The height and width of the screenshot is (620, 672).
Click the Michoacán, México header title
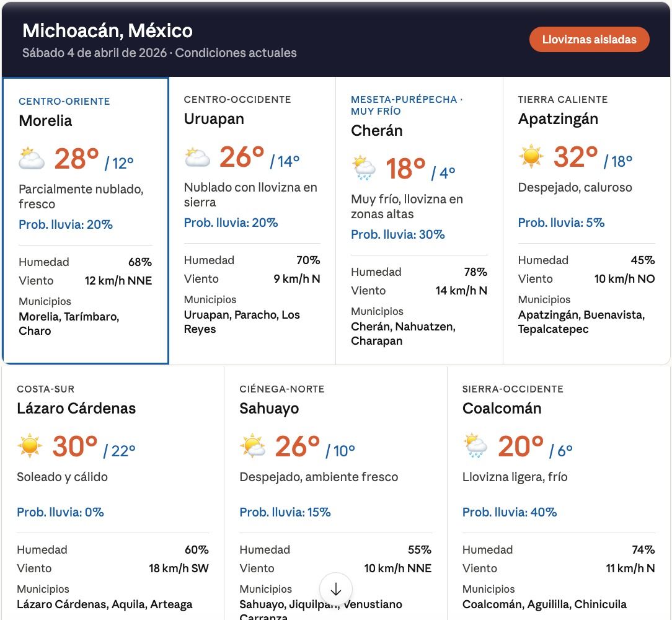[x=107, y=30]
